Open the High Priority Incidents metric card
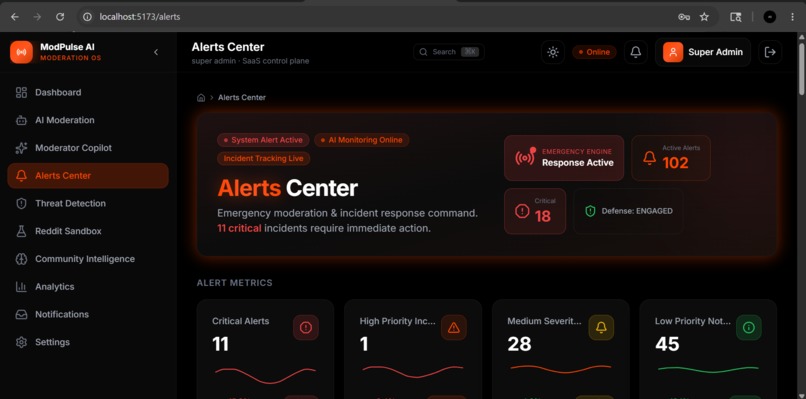Viewport: 806px width, 399px height. (413, 349)
